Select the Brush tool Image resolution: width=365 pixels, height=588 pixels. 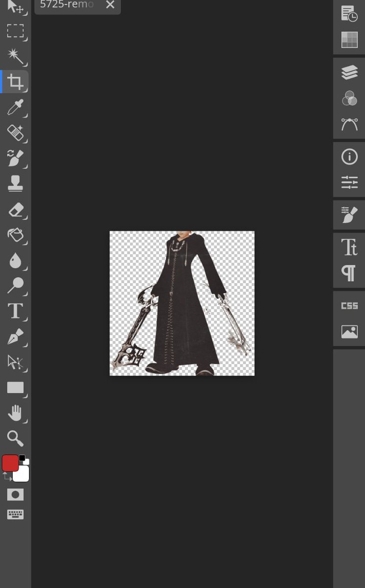[x=15, y=158]
